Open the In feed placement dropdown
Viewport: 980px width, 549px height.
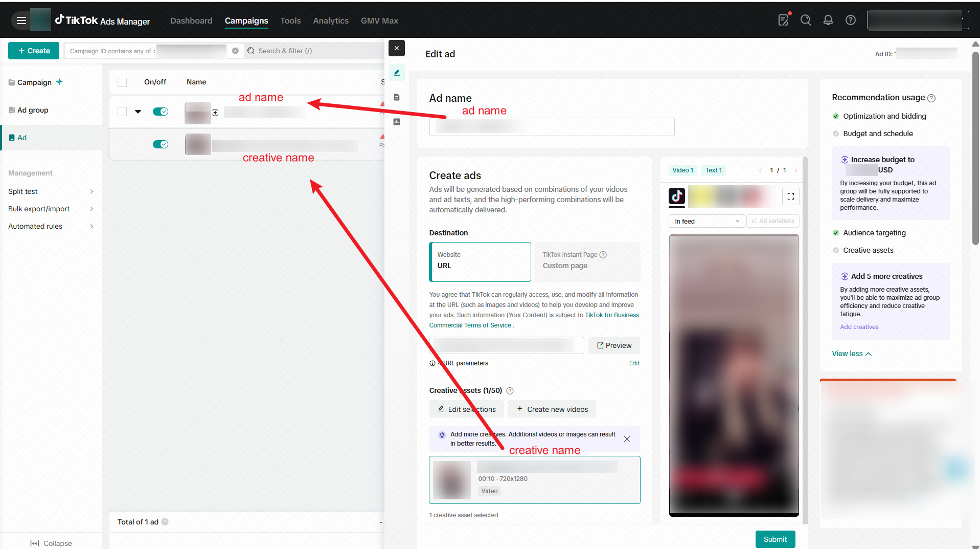click(x=706, y=221)
